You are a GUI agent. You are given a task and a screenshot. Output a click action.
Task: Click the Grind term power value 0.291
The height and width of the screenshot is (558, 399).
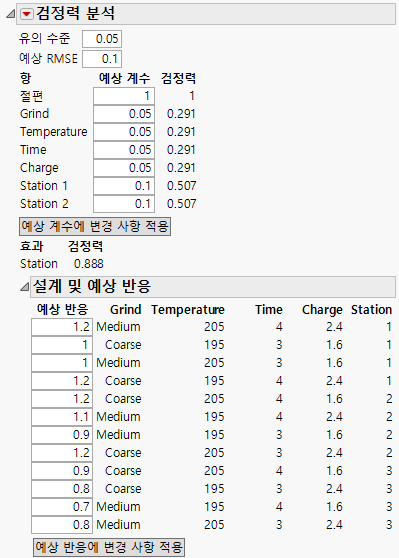pyautogui.click(x=181, y=114)
